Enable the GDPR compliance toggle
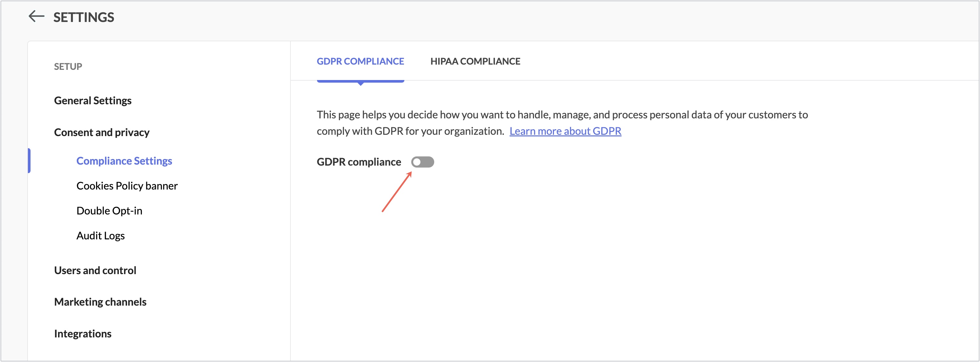 click(x=423, y=162)
